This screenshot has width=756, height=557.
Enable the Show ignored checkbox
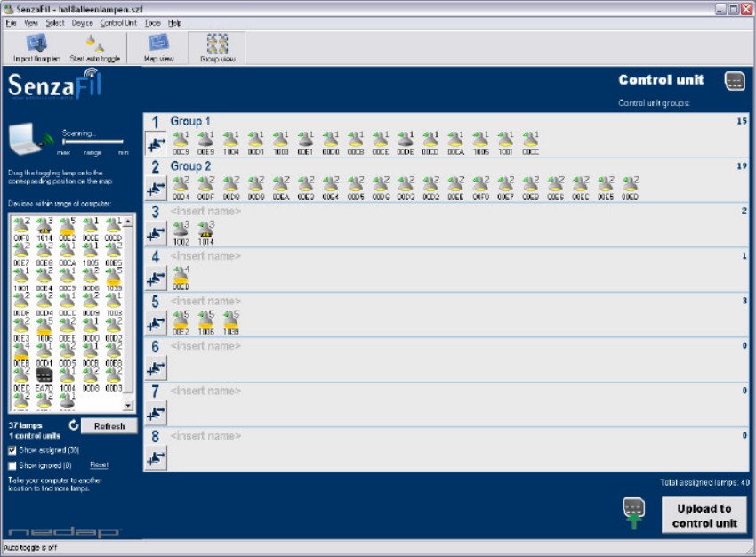click(x=12, y=466)
